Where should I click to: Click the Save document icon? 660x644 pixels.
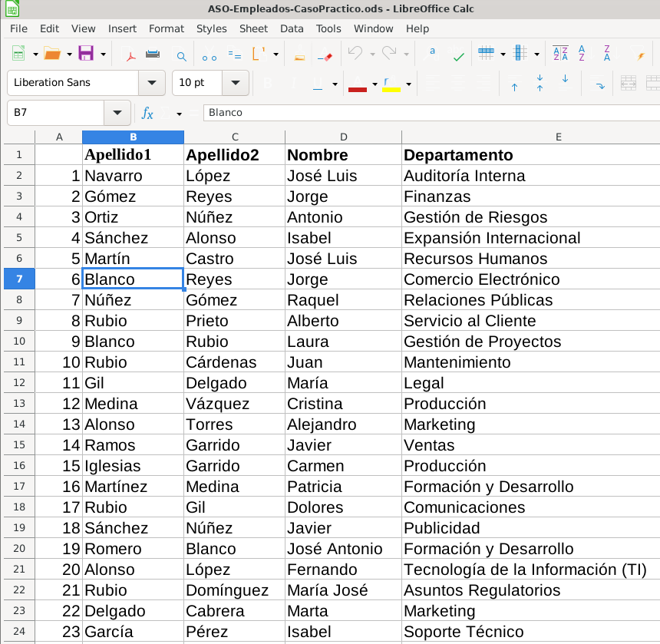pyautogui.click(x=86, y=54)
